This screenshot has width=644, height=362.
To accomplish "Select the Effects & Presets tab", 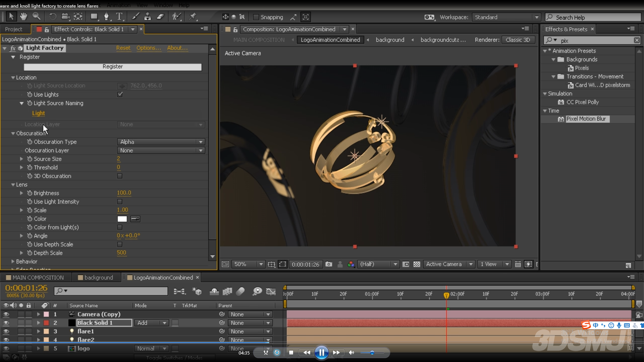I will point(566,29).
